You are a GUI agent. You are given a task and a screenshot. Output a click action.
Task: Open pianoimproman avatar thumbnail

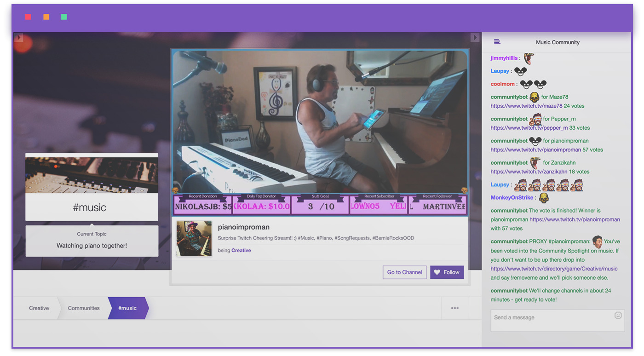point(194,239)
